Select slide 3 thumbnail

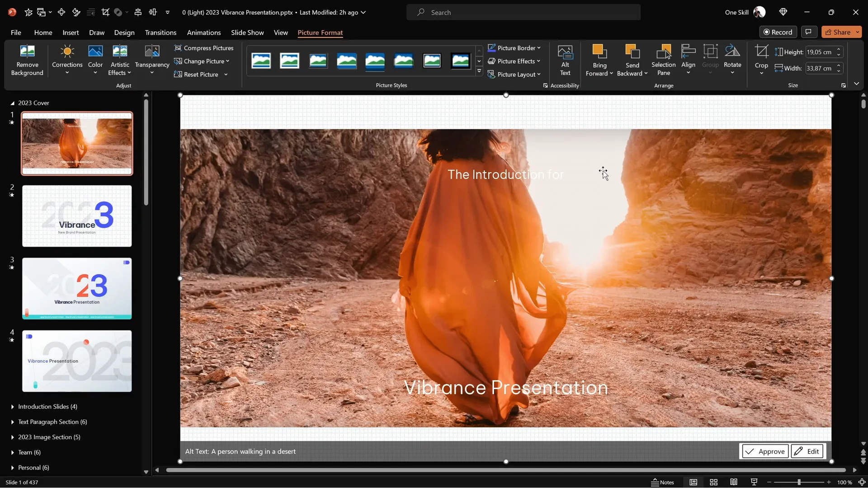point(77,288)
